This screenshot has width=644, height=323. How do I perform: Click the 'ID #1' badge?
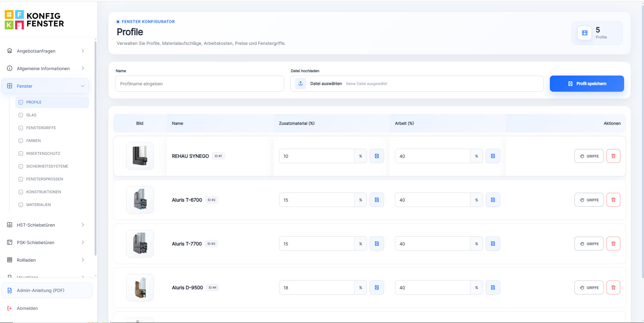218,156
